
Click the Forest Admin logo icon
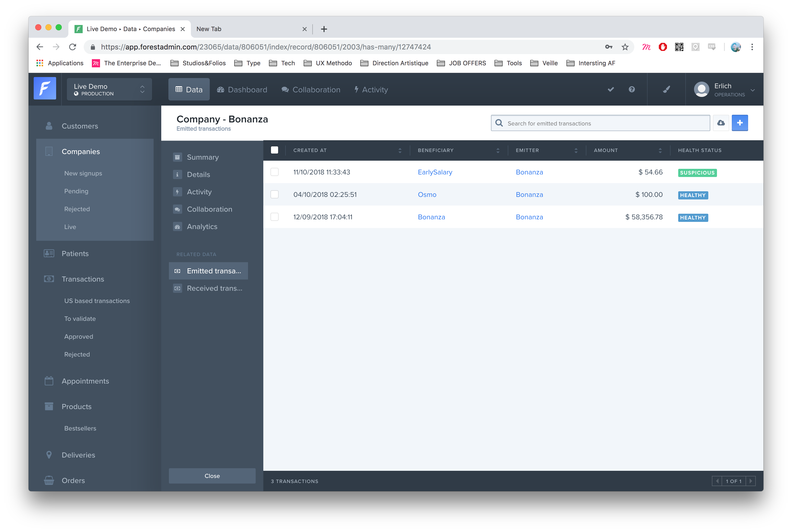[x=45, y=88]
